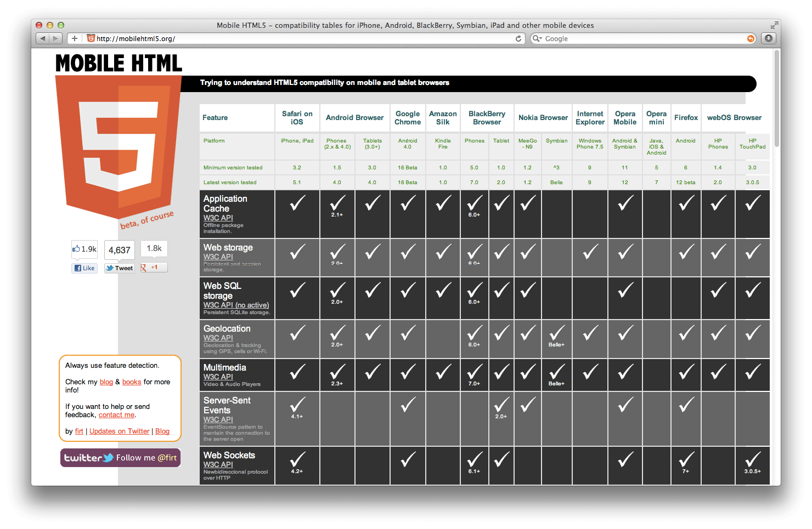Click the Nokia Browser column header
Viewport: 812px width, 529px height.
click(543, 118)
